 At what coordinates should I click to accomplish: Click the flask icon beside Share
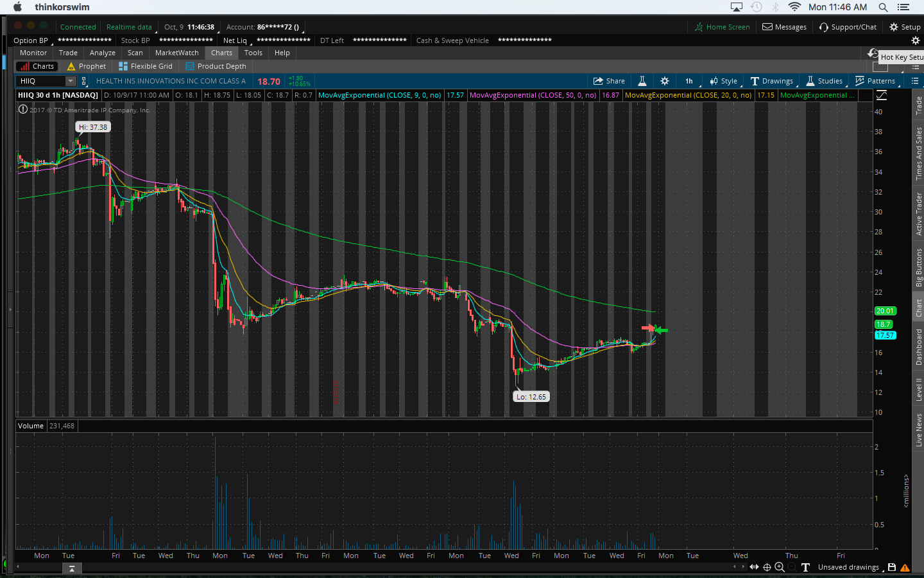coord(642,81)
